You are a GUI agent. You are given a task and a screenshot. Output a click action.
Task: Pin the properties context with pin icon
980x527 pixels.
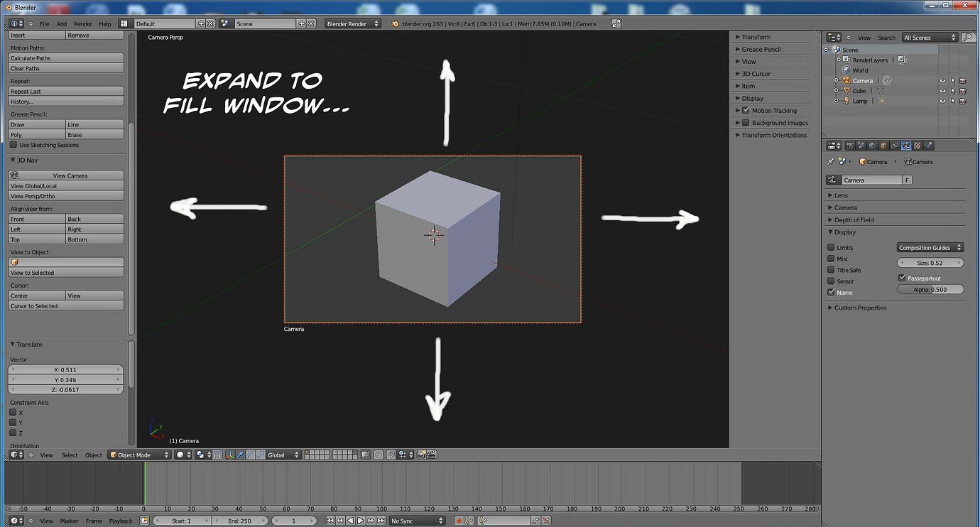pos(831,162)
